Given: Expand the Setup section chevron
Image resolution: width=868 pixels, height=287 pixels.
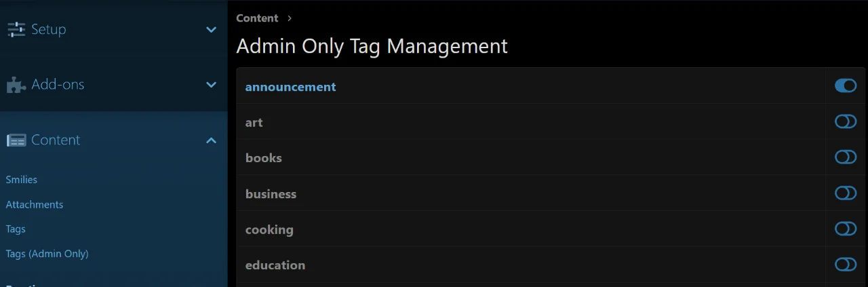Looking at the screenshot, I should 211,30.
